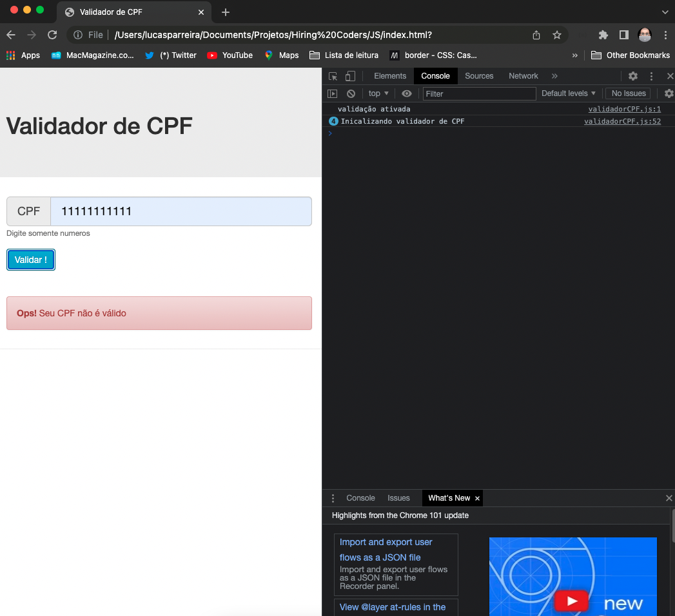This screenshot has width=675, height=616.
Task: Switch to the Elements panel
Action: click(390, 75)
